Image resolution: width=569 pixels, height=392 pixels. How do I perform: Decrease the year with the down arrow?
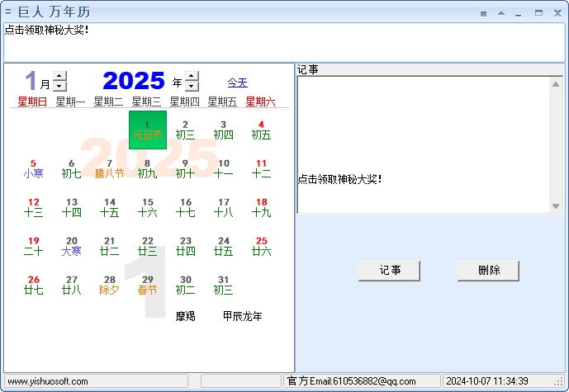(192, 86)
